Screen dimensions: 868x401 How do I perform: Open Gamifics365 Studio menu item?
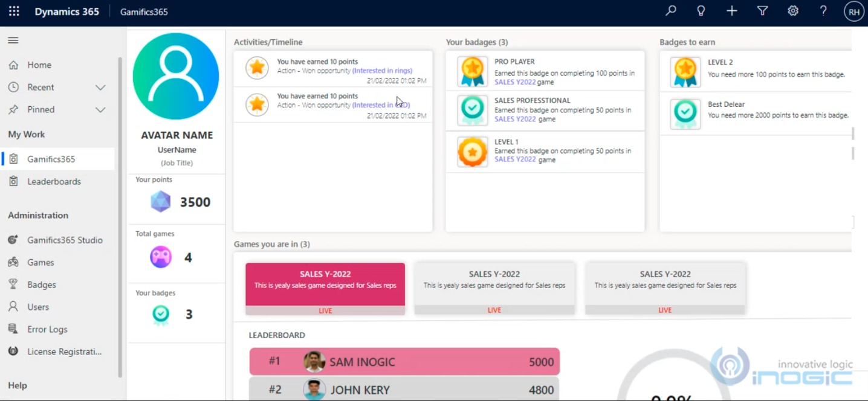(x=59, y=240)
